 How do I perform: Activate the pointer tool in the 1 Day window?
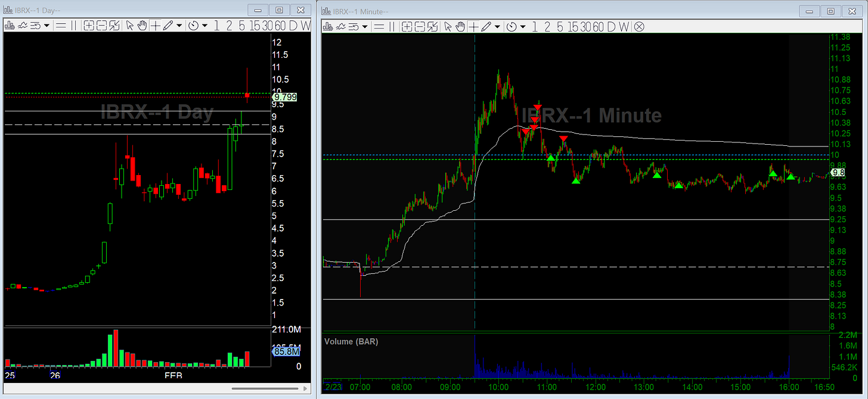pyautogui.click(x=130, y=26)
